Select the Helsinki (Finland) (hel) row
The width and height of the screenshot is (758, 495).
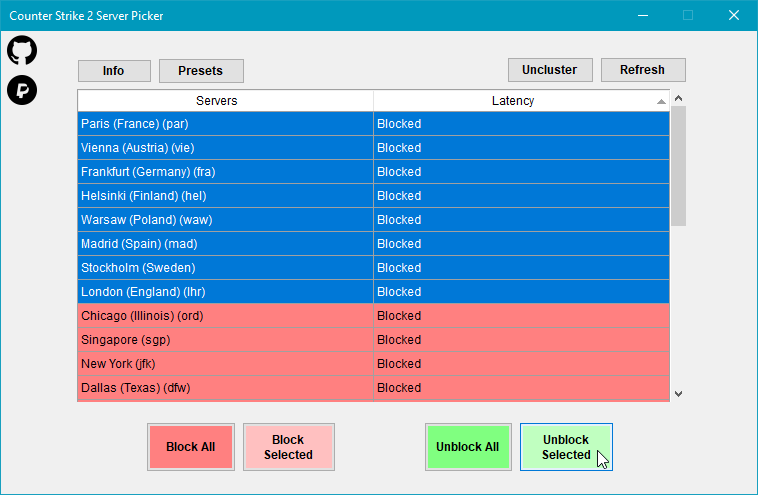tap(374, 196)
